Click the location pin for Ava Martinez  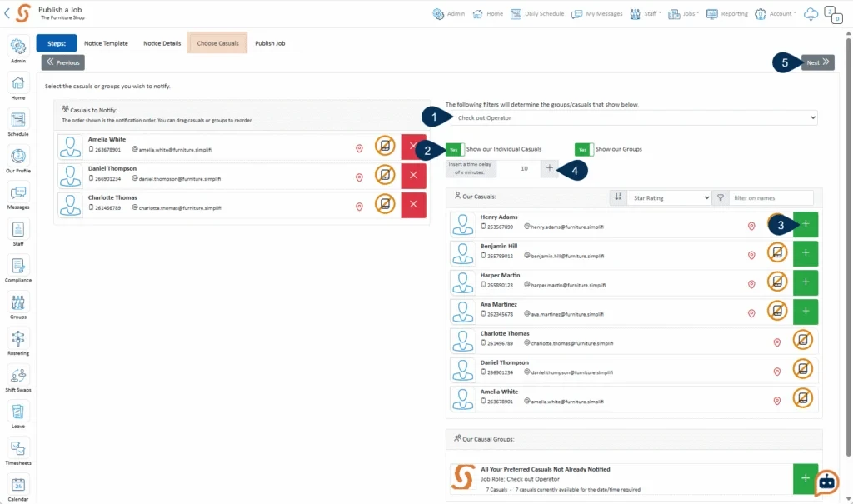[x=751, y=313]
